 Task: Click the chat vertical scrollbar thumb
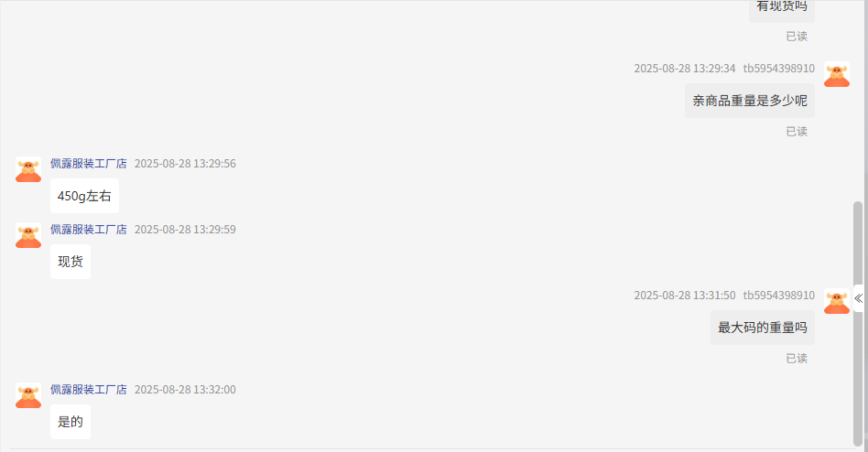[x=858, y=323]
